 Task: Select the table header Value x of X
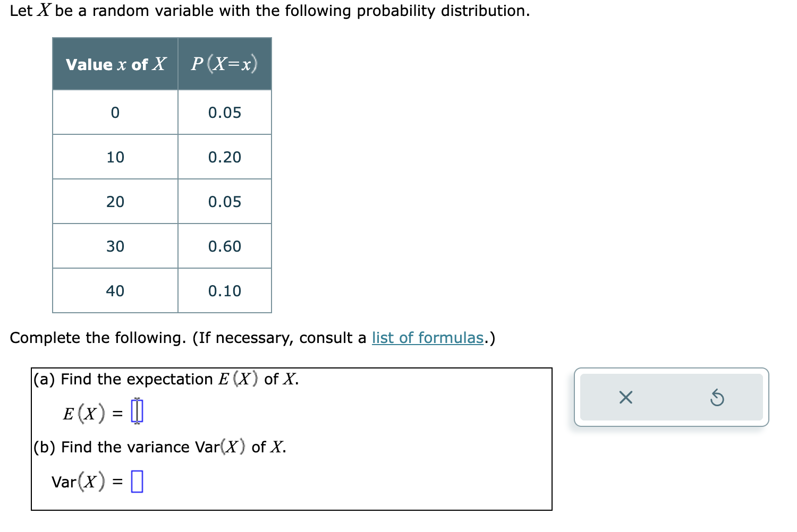[x=115, y=64]
